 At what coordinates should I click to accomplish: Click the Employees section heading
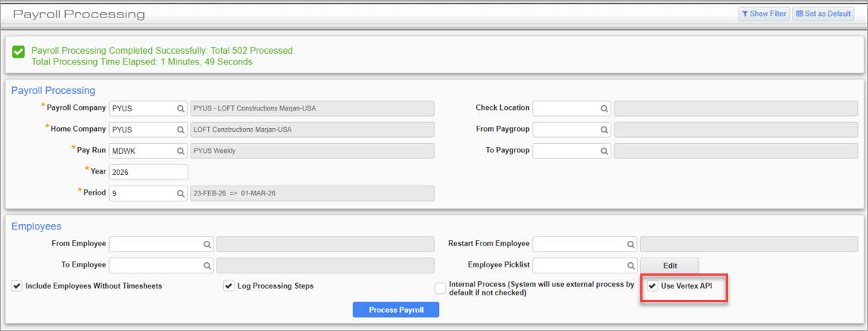tap(36, 226)
